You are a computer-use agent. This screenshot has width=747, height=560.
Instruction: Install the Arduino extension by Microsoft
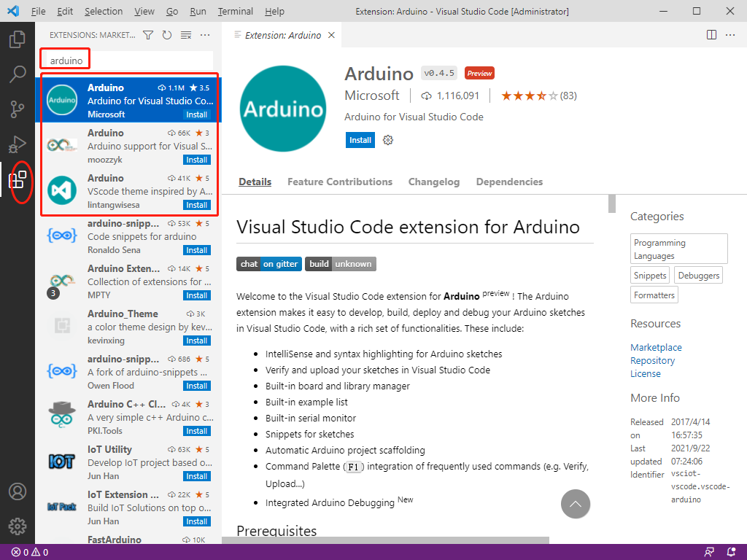coord(360,140)
